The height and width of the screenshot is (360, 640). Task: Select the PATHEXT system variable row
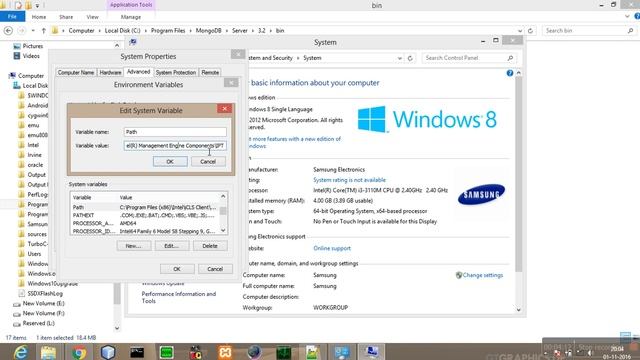pos(145,215)
